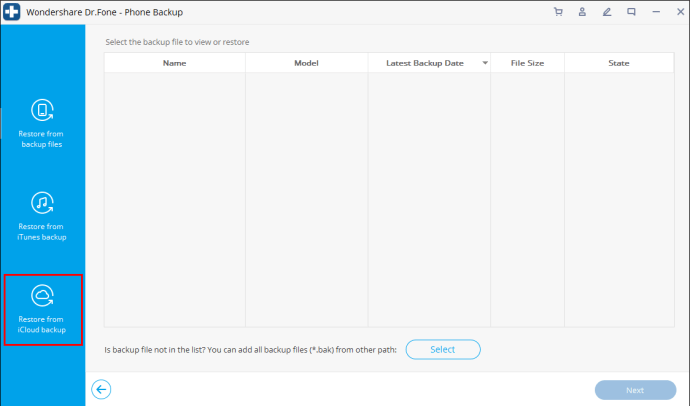Click the 'Restore from iCloud backup' label
This screenshot has width=690, height=406.
click(41, 325)
